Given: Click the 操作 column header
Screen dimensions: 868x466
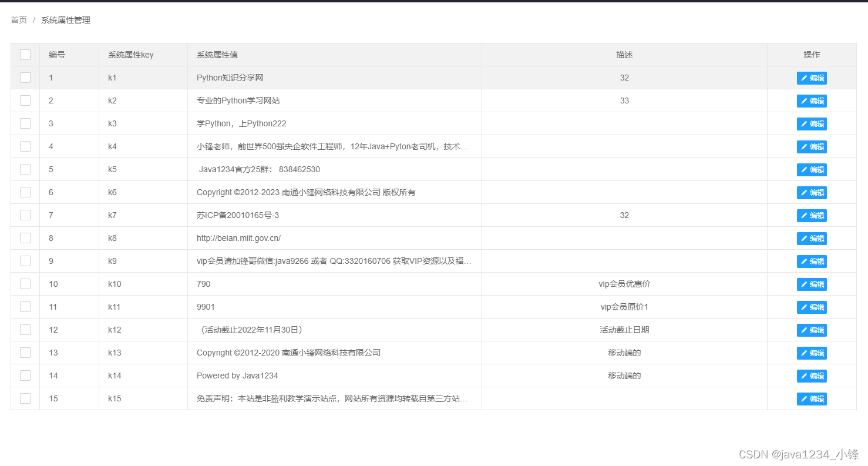Looking at the screenshot, I should click(x=812, y=55).
